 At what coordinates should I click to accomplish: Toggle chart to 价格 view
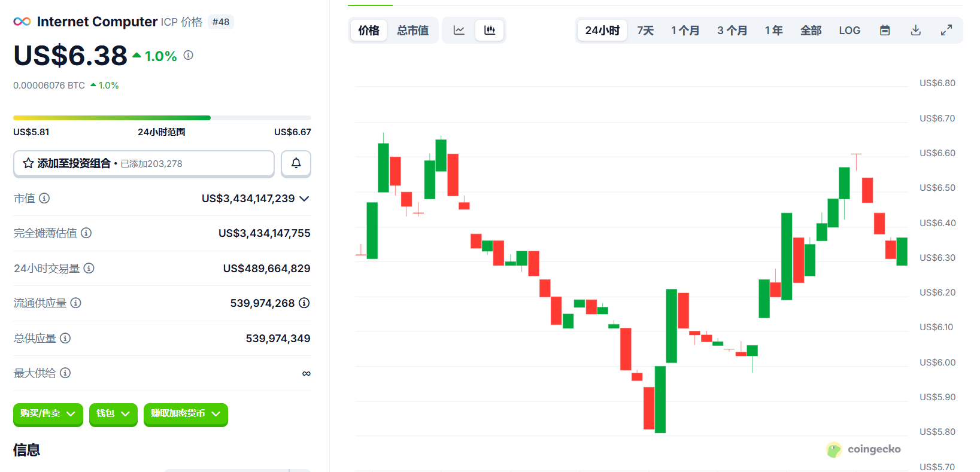pos(369,31)
